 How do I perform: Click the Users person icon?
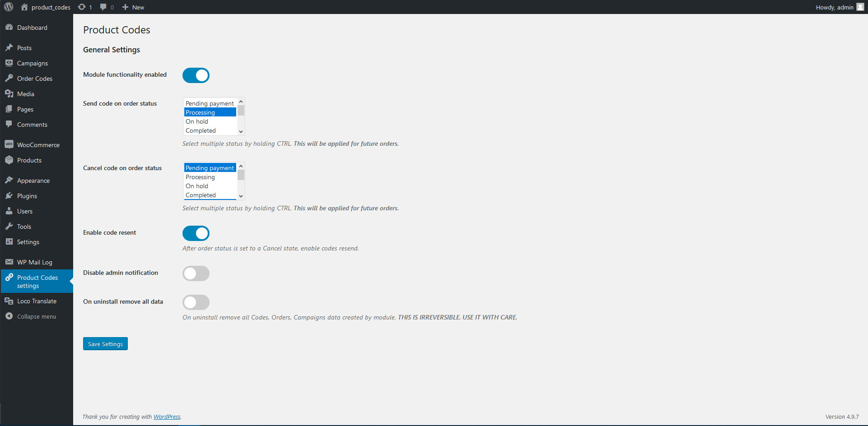[x=9, y=211]
